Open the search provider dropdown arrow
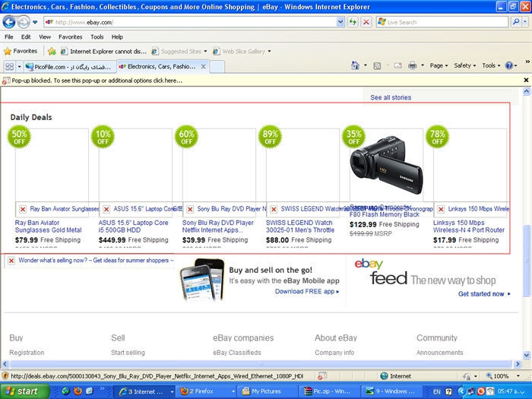 [525, 22]
